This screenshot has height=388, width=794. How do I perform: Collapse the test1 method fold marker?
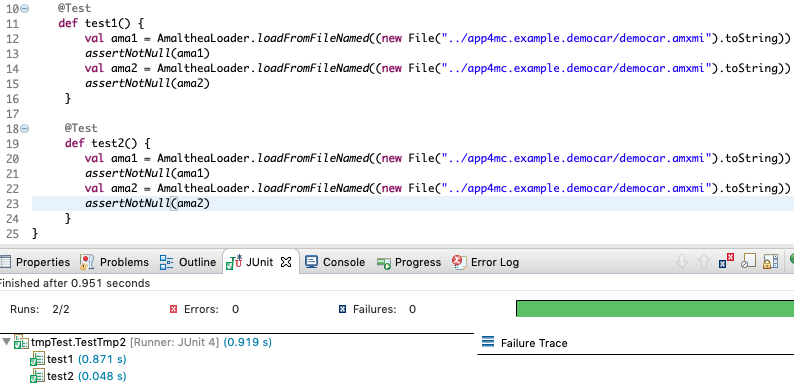point(25,9)
